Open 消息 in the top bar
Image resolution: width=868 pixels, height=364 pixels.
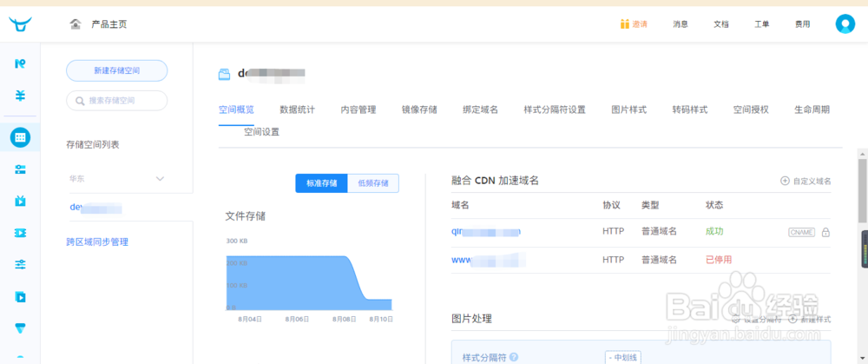click(x=681, y=24)
